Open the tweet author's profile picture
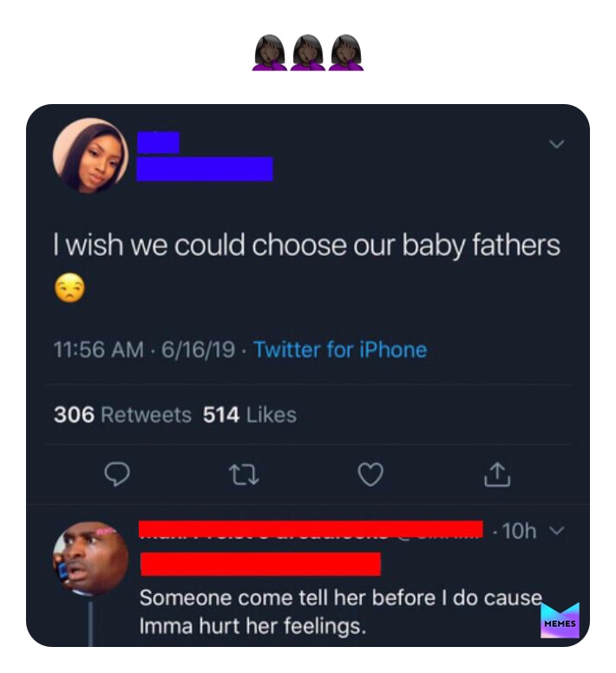 (90, 155)
